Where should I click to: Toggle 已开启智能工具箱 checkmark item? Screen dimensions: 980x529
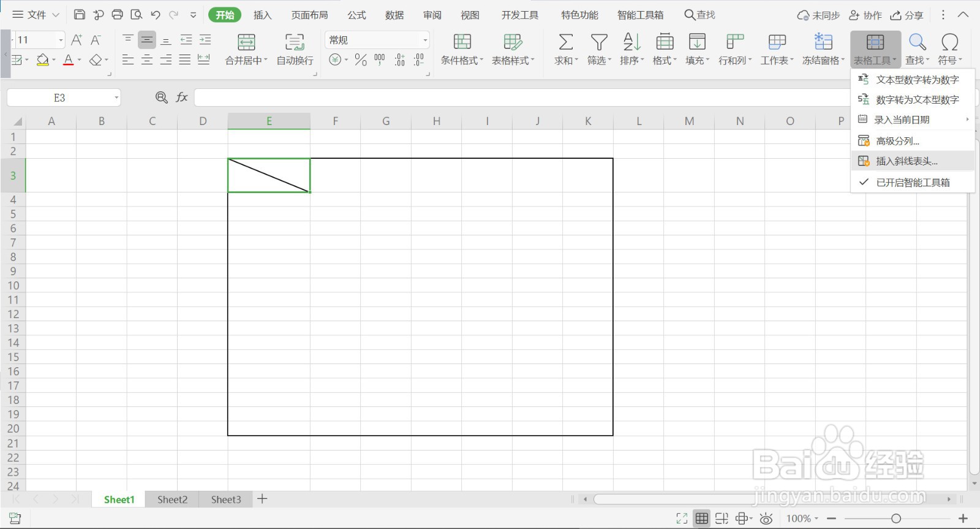913,182
